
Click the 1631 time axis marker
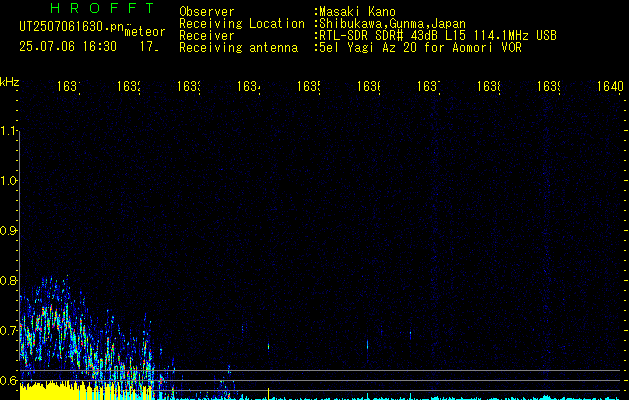(69, 86)
